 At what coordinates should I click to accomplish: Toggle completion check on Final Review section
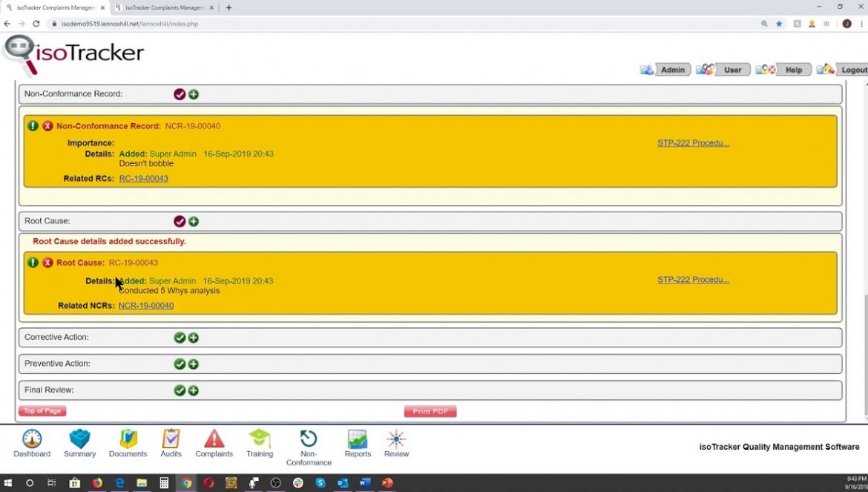180,390
